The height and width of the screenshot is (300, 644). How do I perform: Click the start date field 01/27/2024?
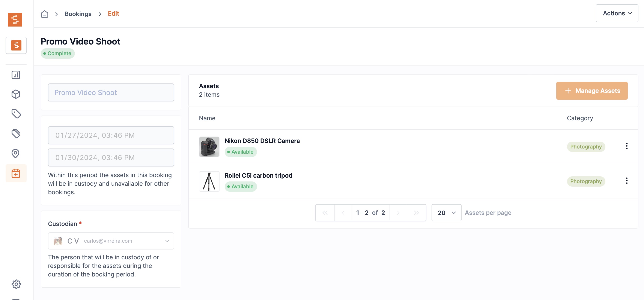pos(111,135)
